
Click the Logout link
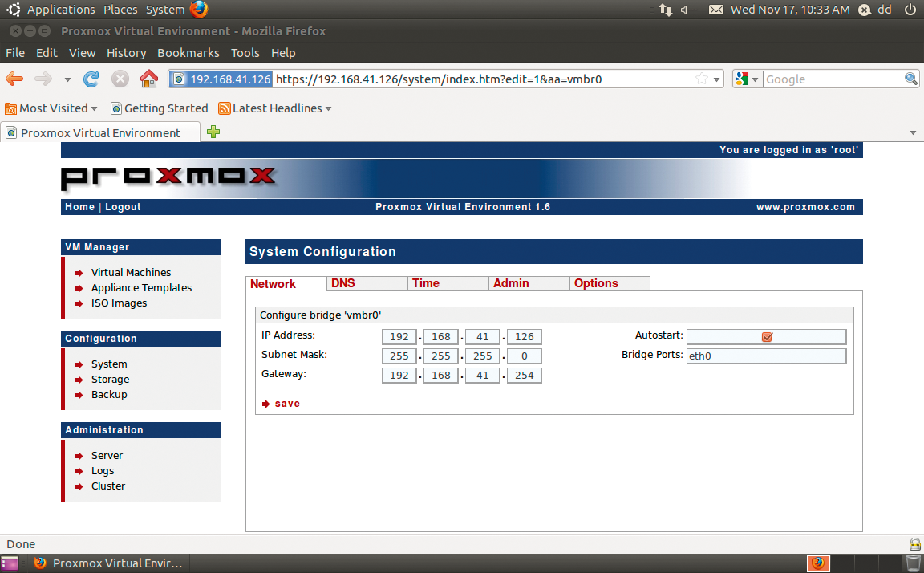tap(123, 207)
